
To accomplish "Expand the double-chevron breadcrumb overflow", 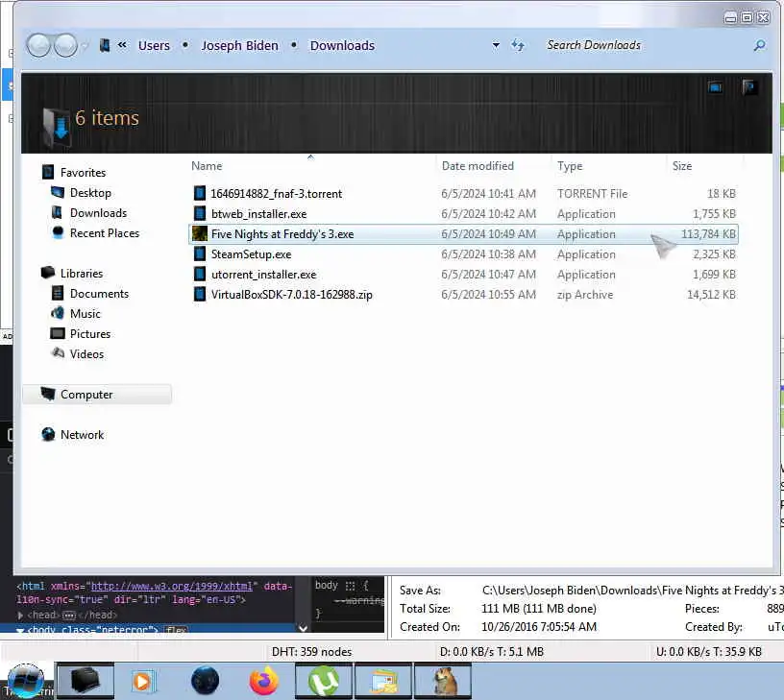I will pos(123,45).
